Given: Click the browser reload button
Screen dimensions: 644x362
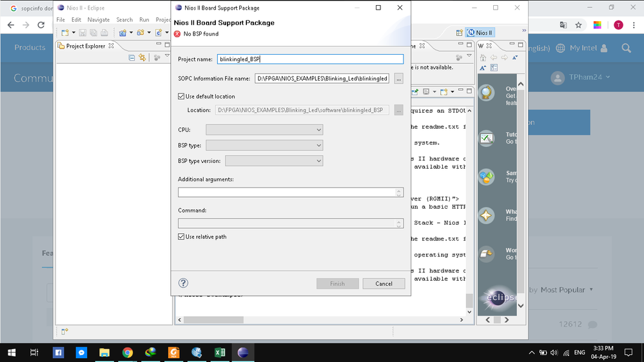Looking at the screenshot, I should (41, 25).
